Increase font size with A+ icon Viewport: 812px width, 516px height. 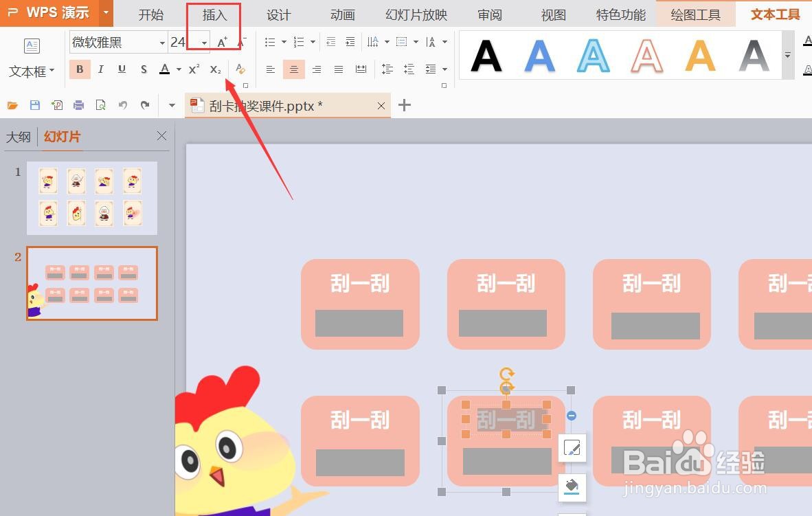(222, 42)
